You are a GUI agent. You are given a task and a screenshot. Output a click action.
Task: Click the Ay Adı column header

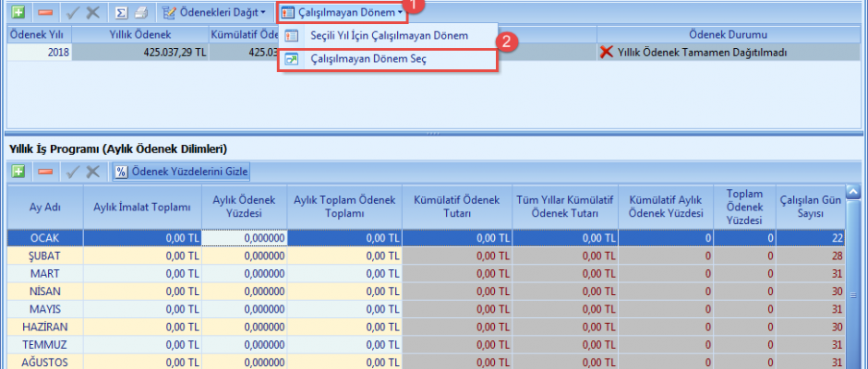[x=44, y=207]
